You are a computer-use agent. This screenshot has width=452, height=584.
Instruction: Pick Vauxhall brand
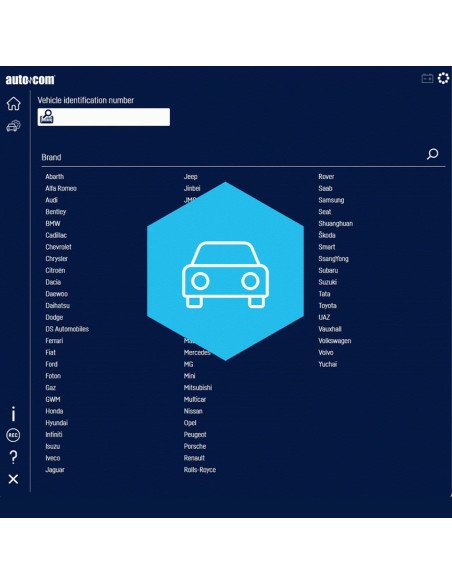click(x=330, y=329)
